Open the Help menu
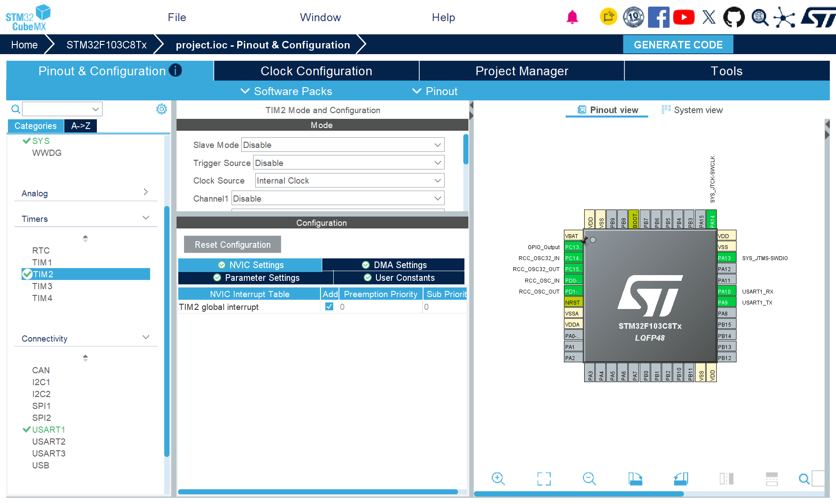Viewport: 836px width, 504px height. click(443, 18)
